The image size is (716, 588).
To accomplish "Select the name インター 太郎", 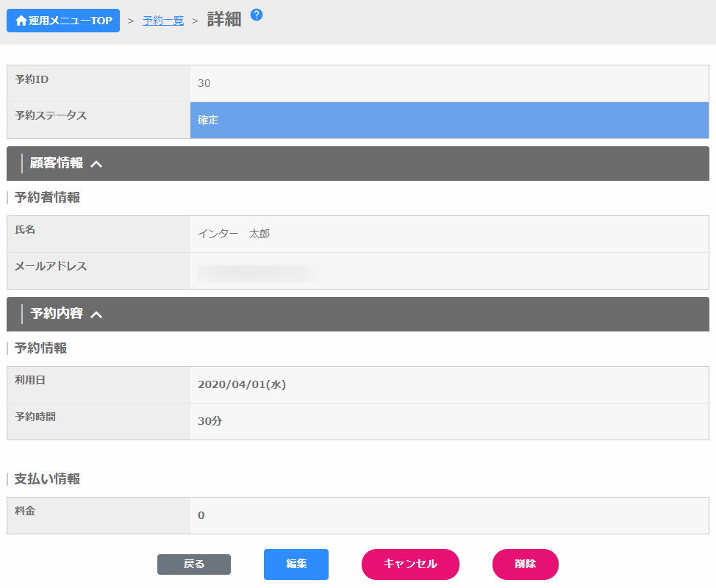I will coord(234,234).
